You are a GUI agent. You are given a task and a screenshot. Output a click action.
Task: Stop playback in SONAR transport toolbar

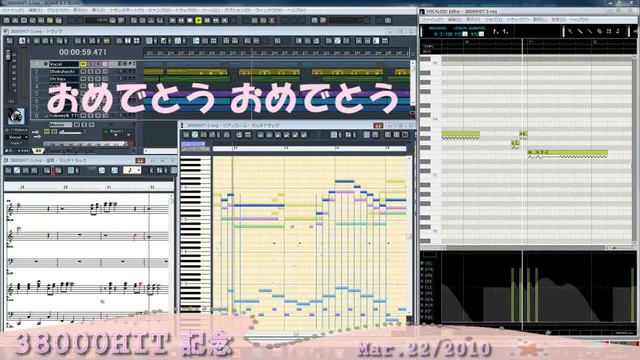190,20
